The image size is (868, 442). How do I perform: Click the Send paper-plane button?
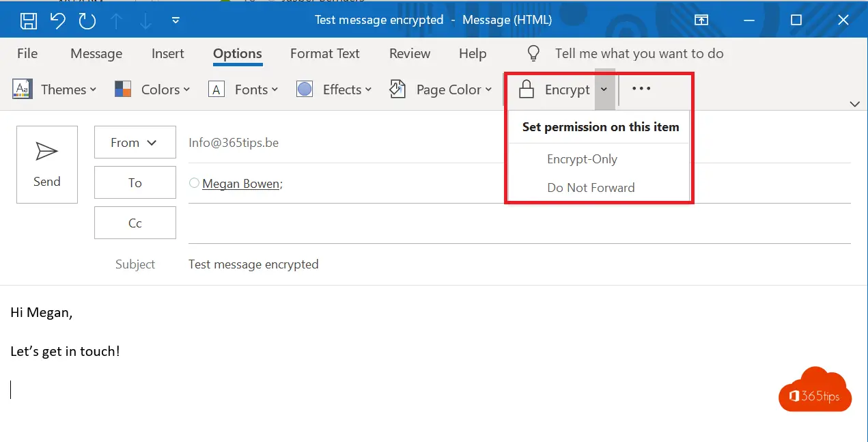tap(47, 164)
